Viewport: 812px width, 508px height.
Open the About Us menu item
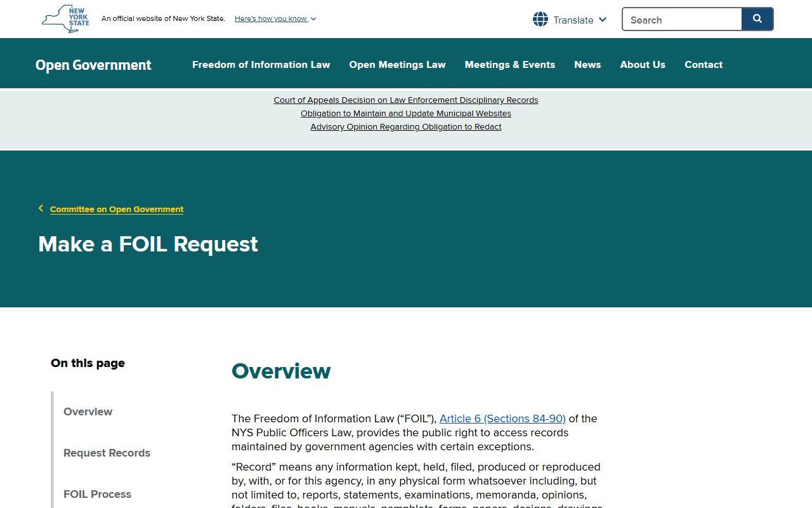pyautogui.click(x=643, y=64)
